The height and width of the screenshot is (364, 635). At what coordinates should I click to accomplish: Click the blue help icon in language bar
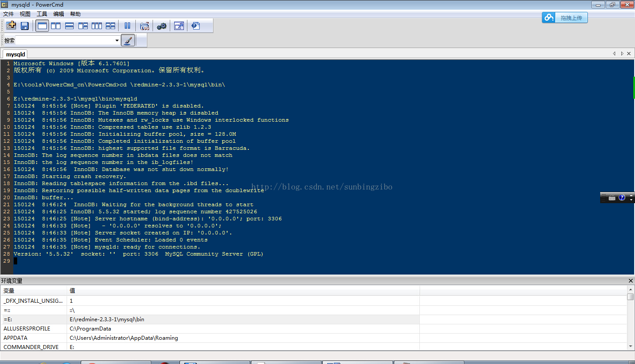pyautogui.click(x=622, y=198)
